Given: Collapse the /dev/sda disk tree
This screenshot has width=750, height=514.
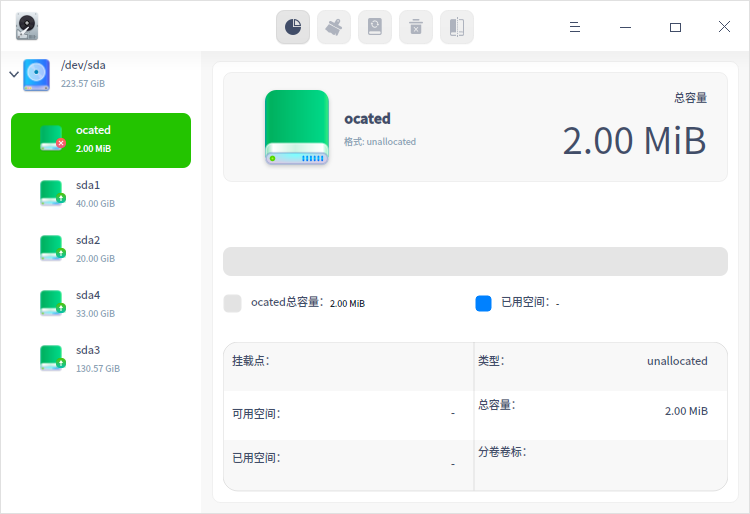Looking at the screenshot, I should point(14,74).
